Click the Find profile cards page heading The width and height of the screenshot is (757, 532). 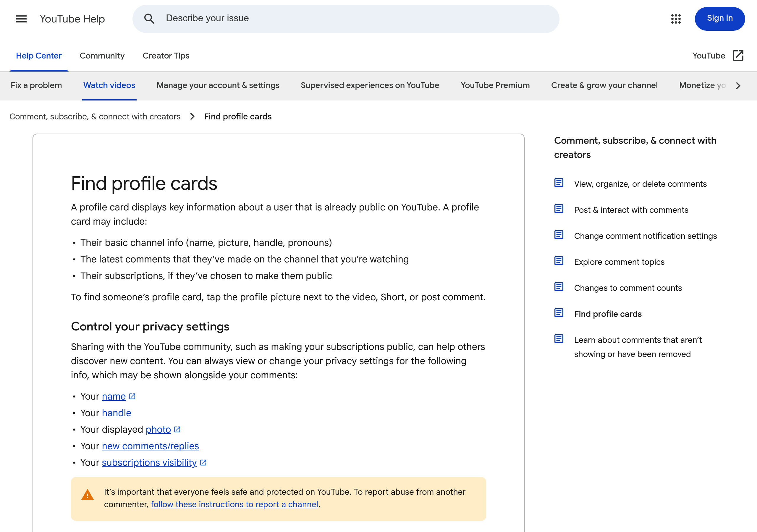[144, 183]
